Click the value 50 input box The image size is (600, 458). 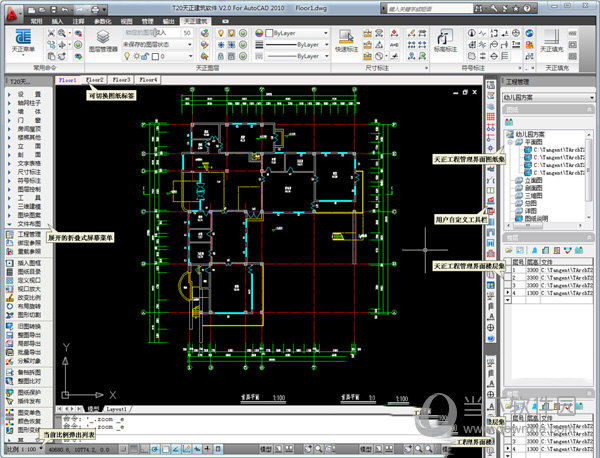coord(186,33)
